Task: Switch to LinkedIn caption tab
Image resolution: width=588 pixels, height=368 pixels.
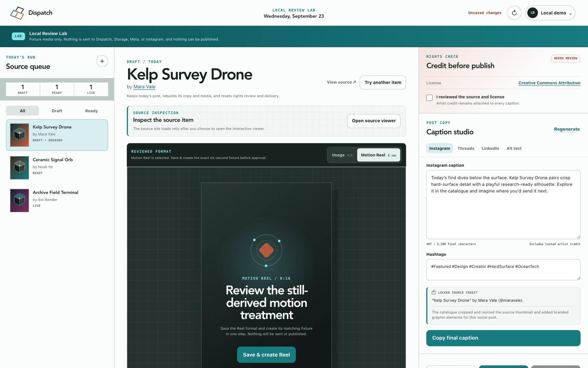Action: pos(490,149)
